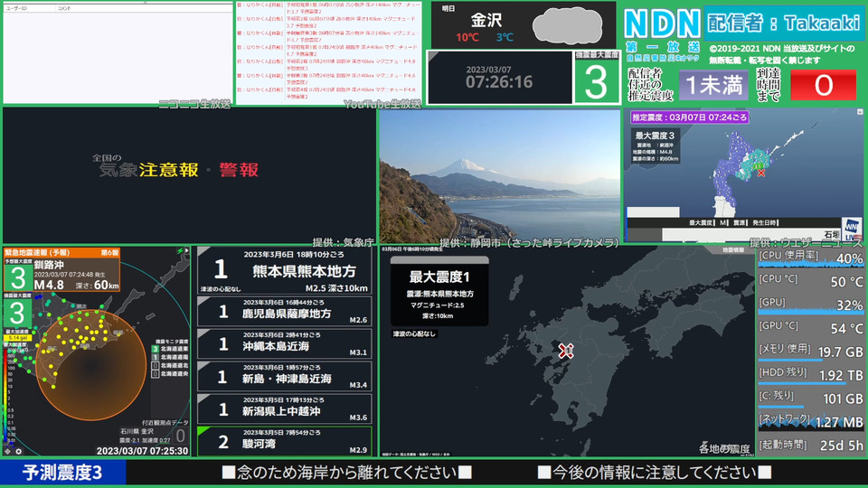Viewport: 868px width, 488px height.
Task: Select the 新島・神津島近海 M3.4 earthquake entry
Action: tap(285, 377)
